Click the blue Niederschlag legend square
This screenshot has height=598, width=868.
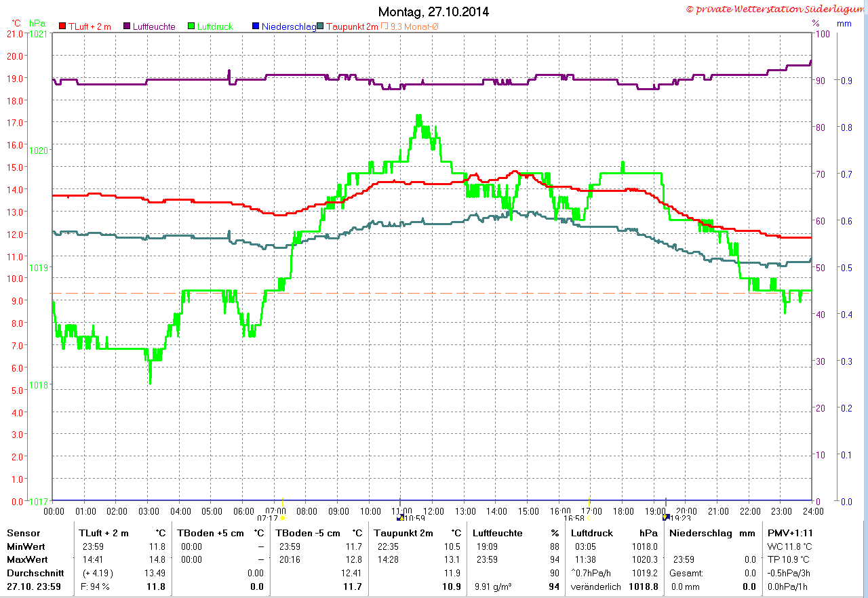pos(256,26)
